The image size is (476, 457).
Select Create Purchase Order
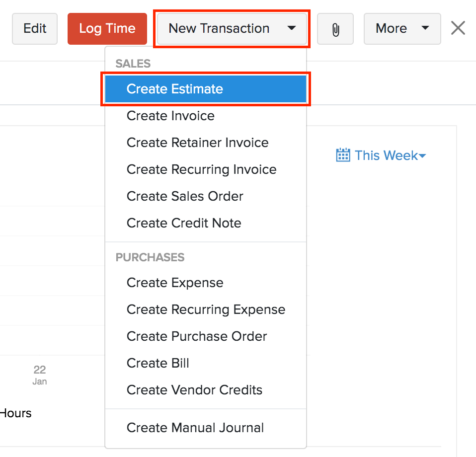(197, 336)
